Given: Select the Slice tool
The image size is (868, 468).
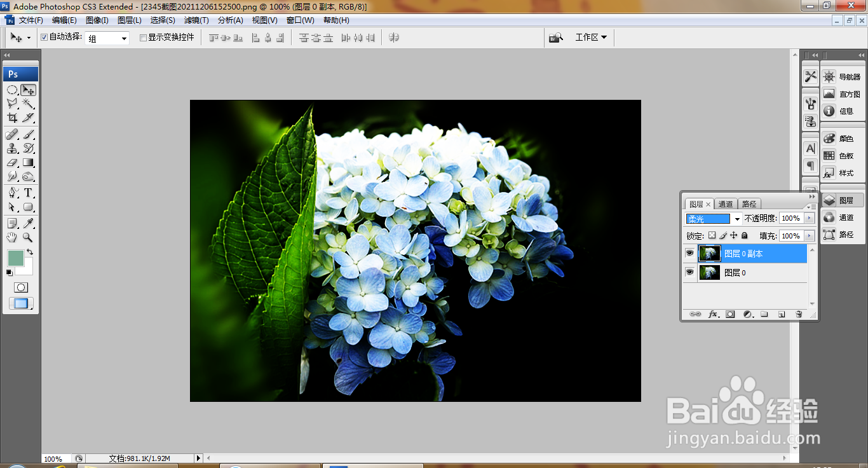Looking at the screenshot, I should 28,118.
